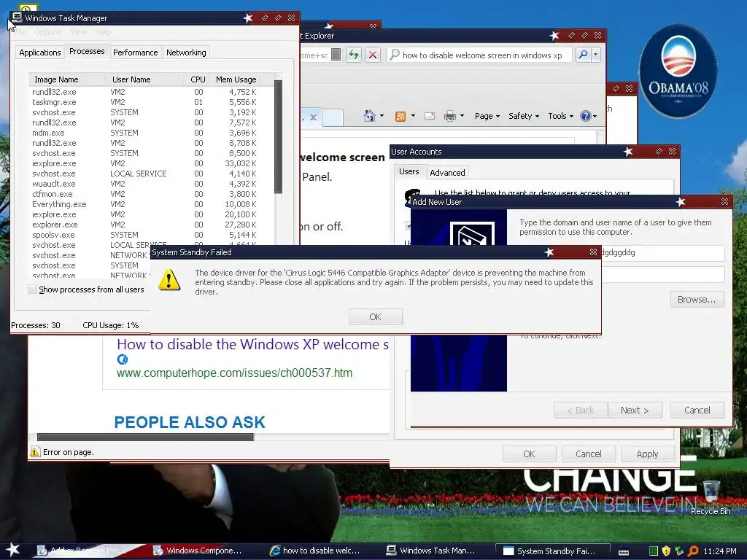Click the green square tray icon

click(654, 551)
